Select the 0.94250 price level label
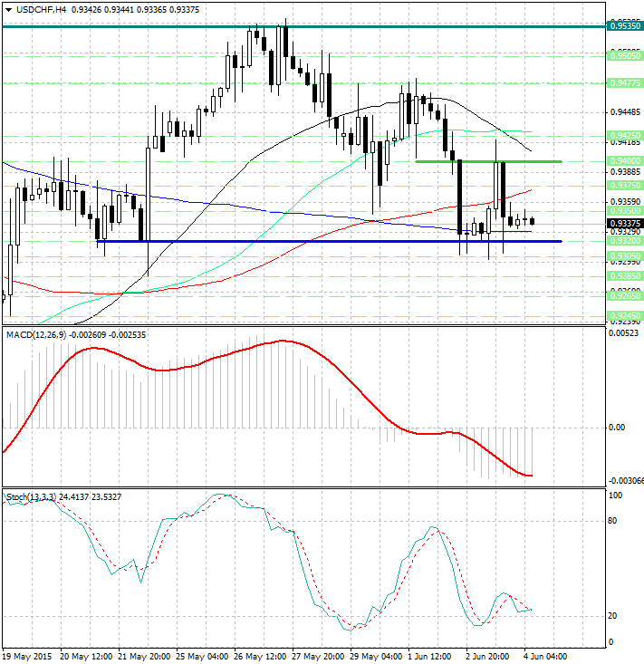 625,136
